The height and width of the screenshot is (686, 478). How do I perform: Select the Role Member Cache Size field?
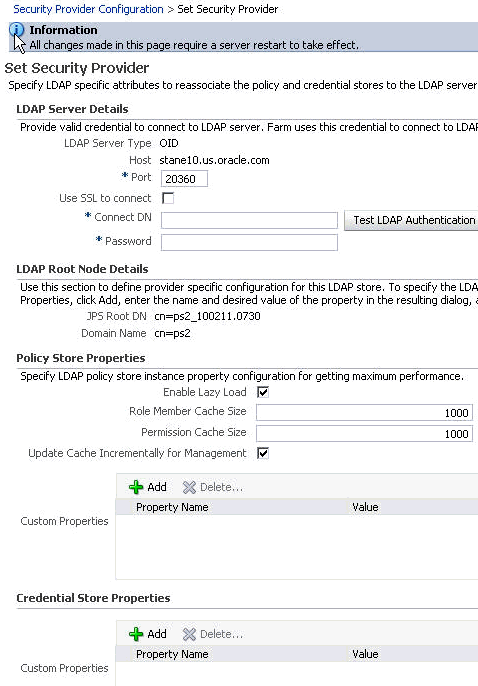tap(364, 413)
